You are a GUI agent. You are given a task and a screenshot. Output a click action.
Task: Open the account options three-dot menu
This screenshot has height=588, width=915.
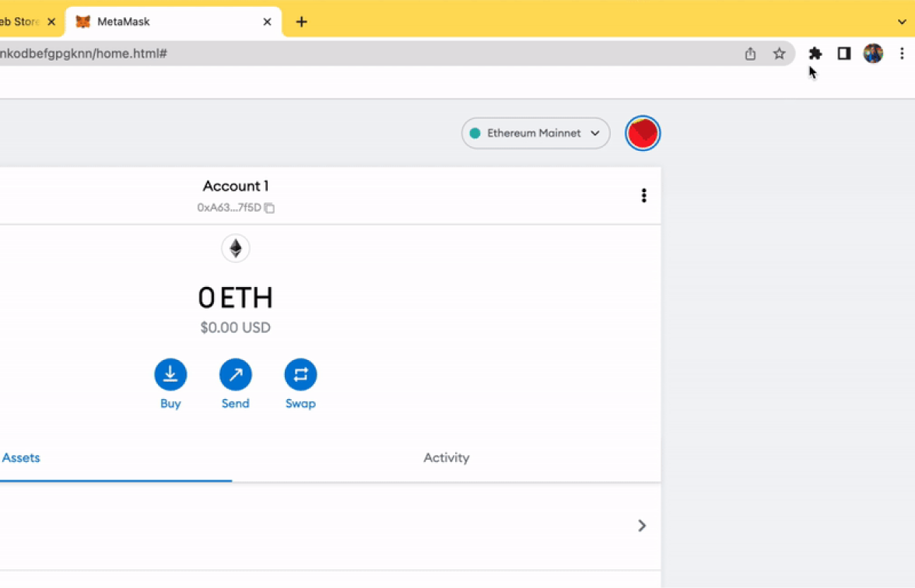pyautogui.click(x=643, y=195)
